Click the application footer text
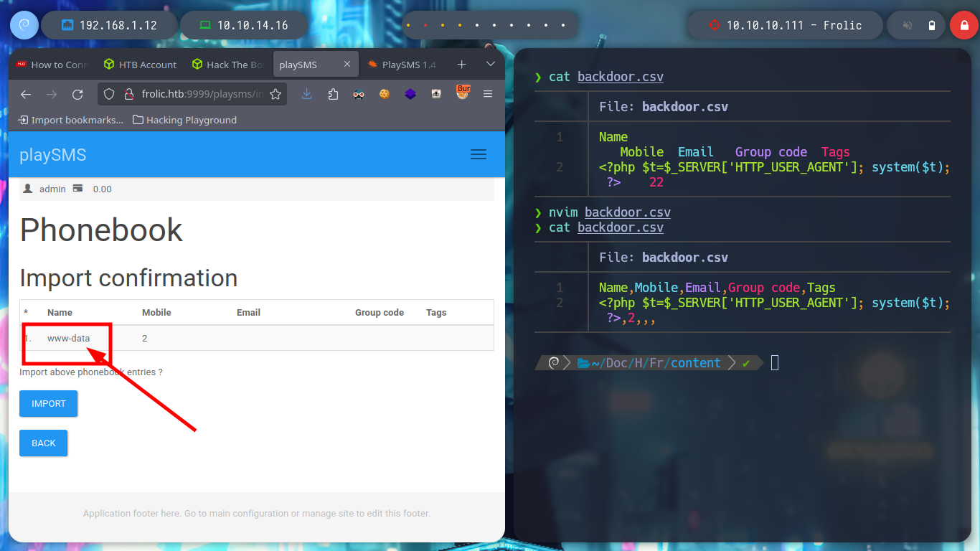Screen dimensions: 980x551 257,514
